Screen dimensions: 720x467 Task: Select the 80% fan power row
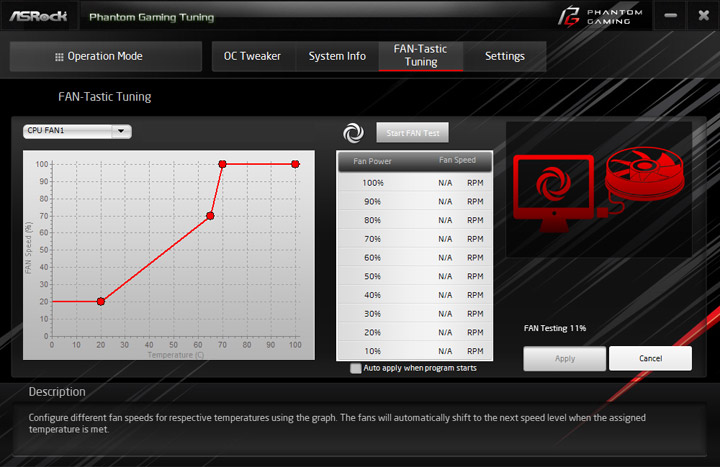415,220
